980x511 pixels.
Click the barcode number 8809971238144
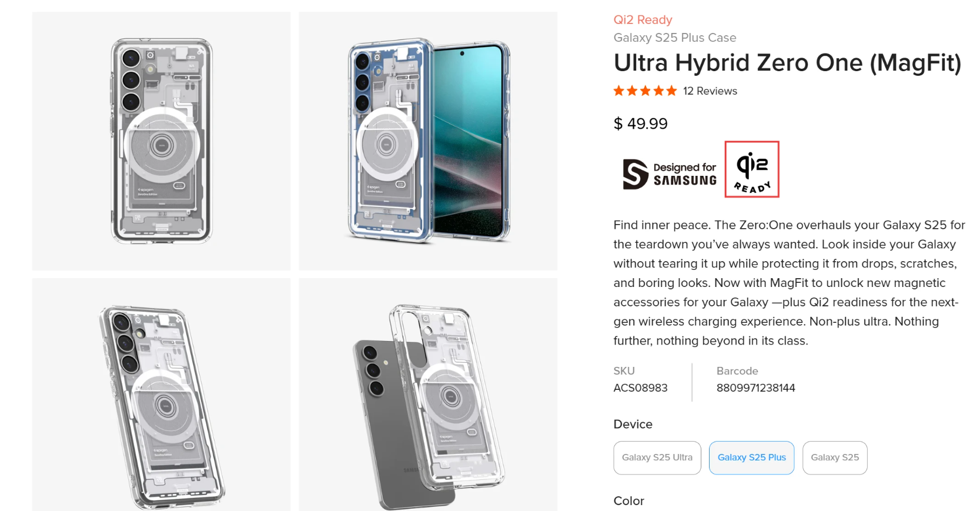point(755,388)
